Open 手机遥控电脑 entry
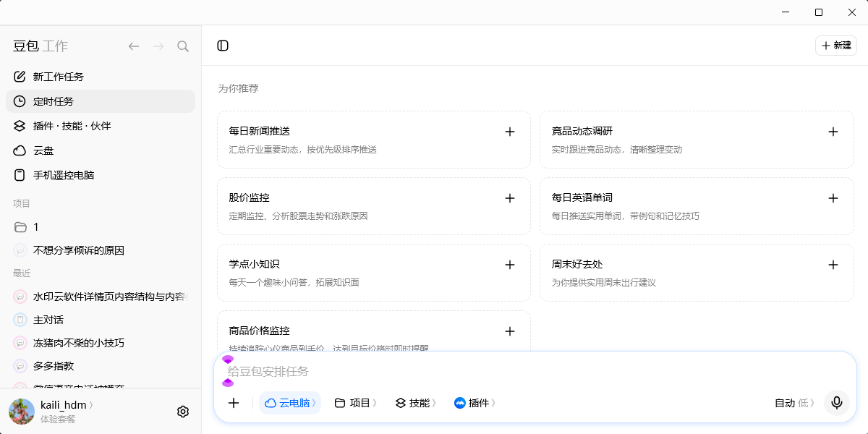The width and height of the screenshot is (868, 434). pyautogui.click(x=101, y=175)
